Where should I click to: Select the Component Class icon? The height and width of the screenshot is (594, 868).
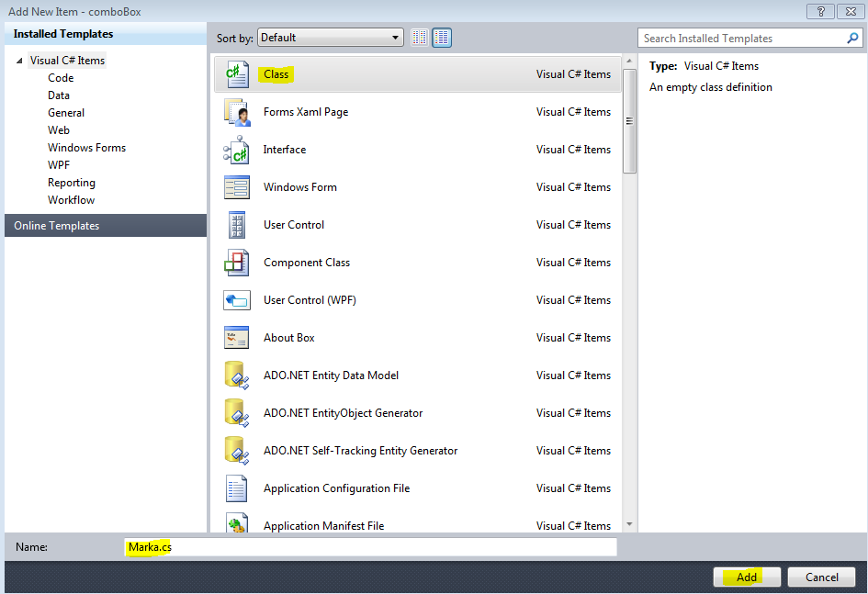237,263
